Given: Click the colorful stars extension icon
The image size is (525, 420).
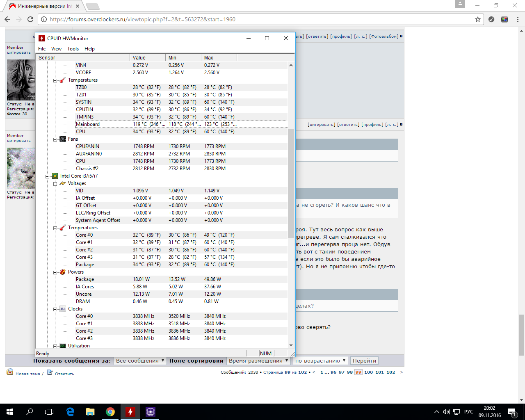Looking at the screenshot, I should tap(504, 19).
